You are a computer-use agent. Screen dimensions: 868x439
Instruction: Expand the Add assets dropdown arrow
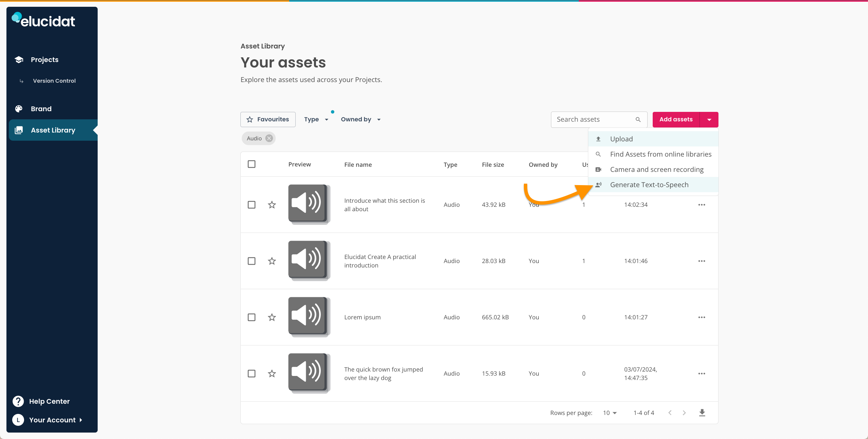point(709,119)
